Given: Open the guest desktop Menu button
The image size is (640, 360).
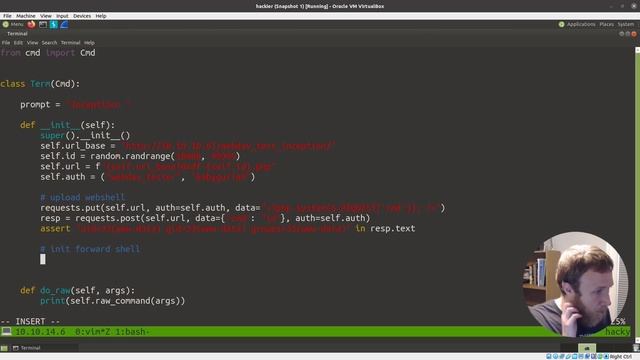Looking at the screenshot, I should coord(13,24).
